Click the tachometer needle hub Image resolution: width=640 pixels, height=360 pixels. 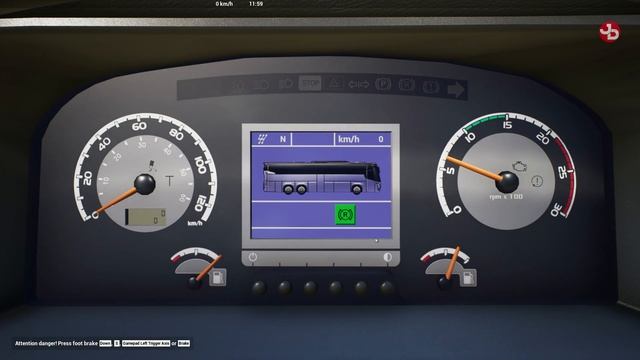507,182
